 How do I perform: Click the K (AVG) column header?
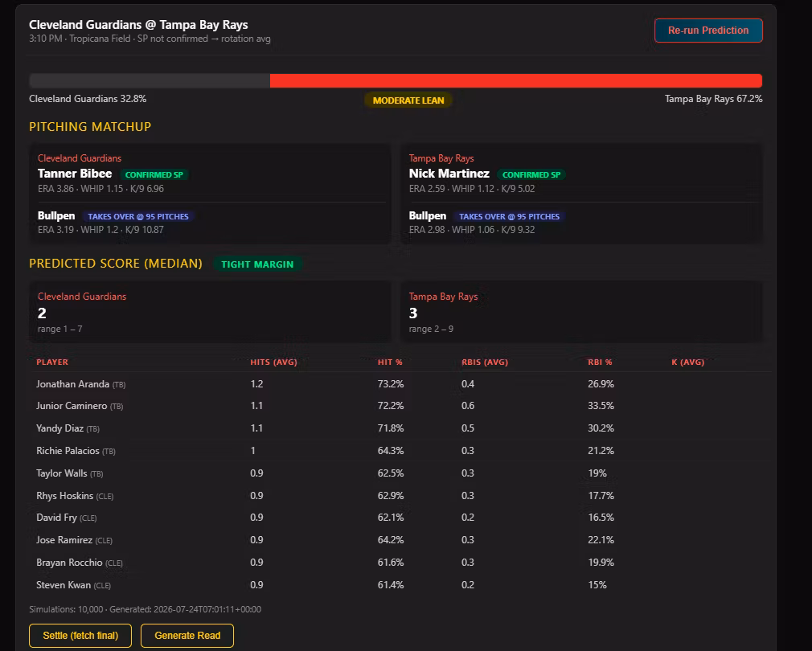[687, 362]
